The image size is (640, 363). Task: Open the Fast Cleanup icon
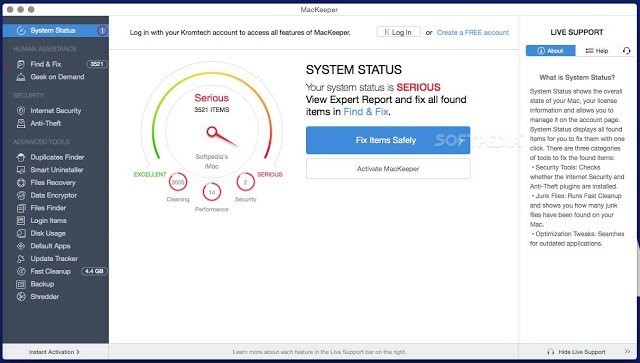[x=21, y=271]
